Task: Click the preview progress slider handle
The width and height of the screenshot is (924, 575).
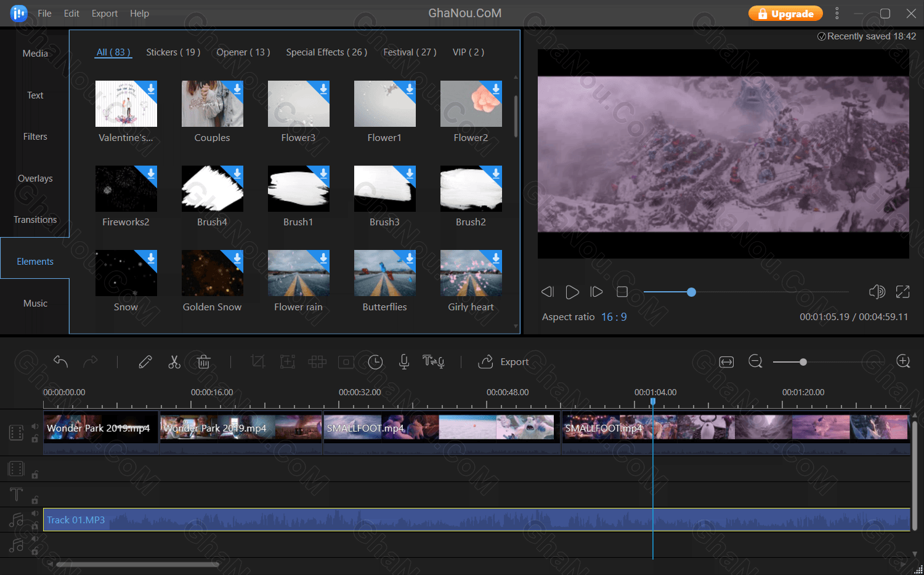Action: (x=691, y=292)
